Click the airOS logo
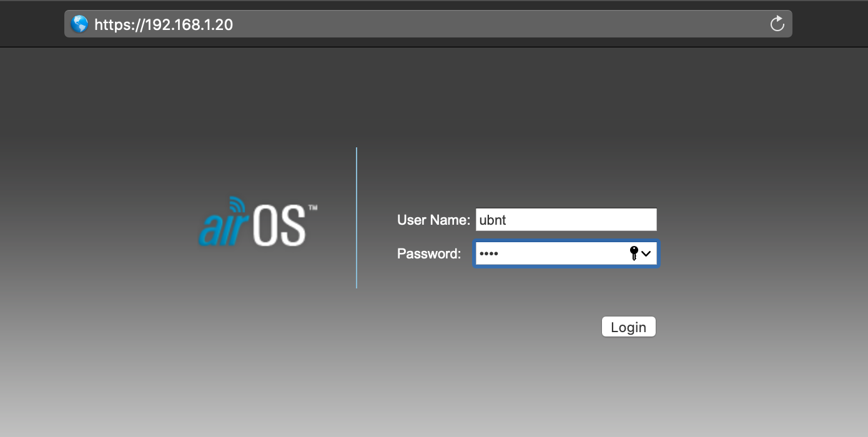868x437 pixels. pos(258,222)
